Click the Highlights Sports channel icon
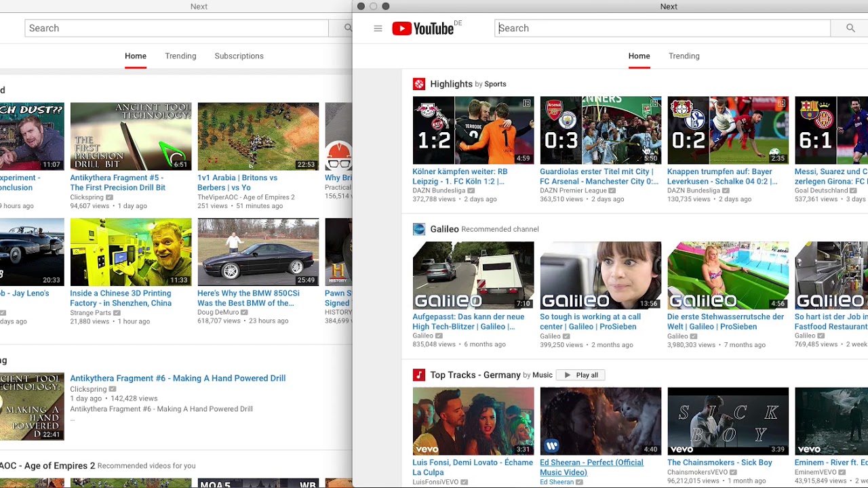Image resolution: width=868 pixels, height=488 pixels. (x=419, y=84)
